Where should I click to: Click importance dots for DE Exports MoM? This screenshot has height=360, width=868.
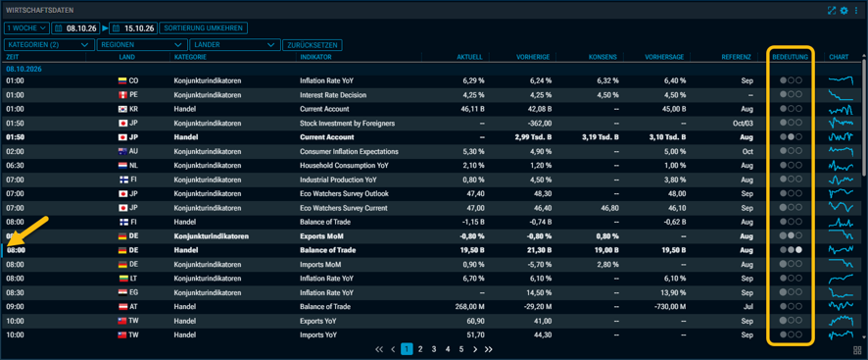coord(791,235)
